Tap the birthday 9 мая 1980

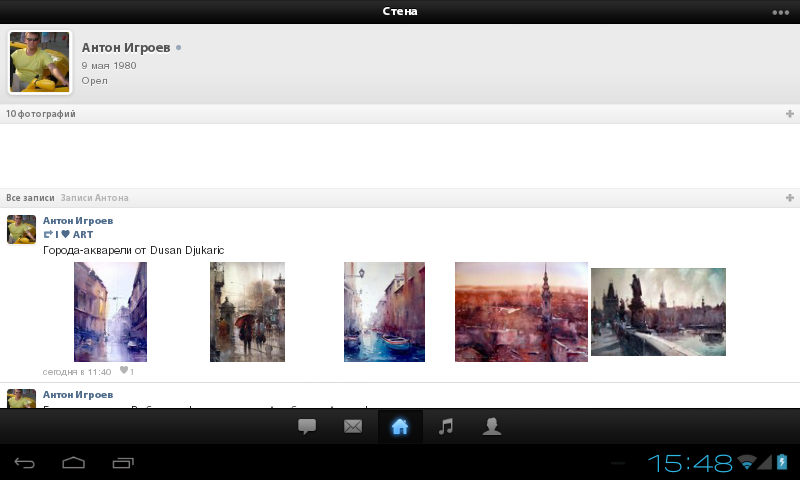coord(109,65)
